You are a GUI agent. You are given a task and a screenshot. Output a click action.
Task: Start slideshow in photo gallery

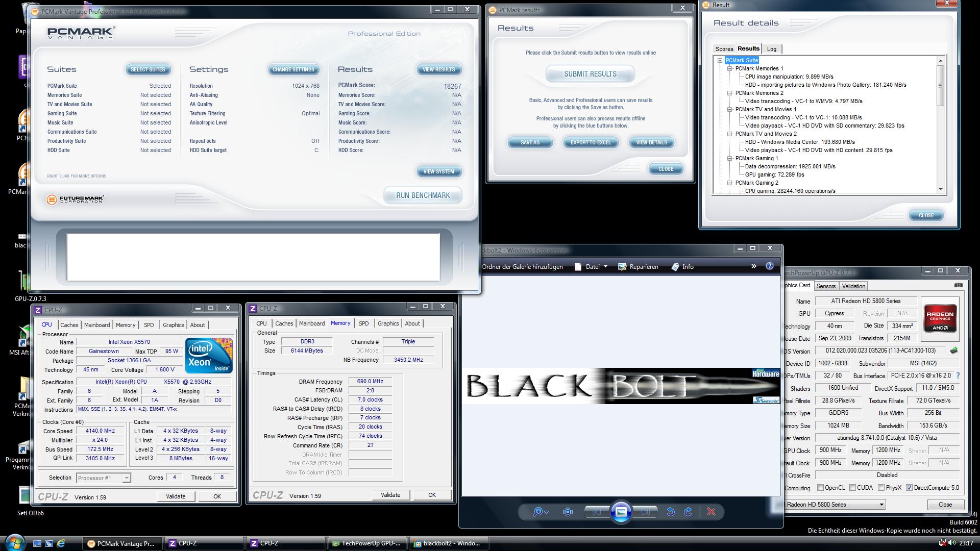[621, 512]
